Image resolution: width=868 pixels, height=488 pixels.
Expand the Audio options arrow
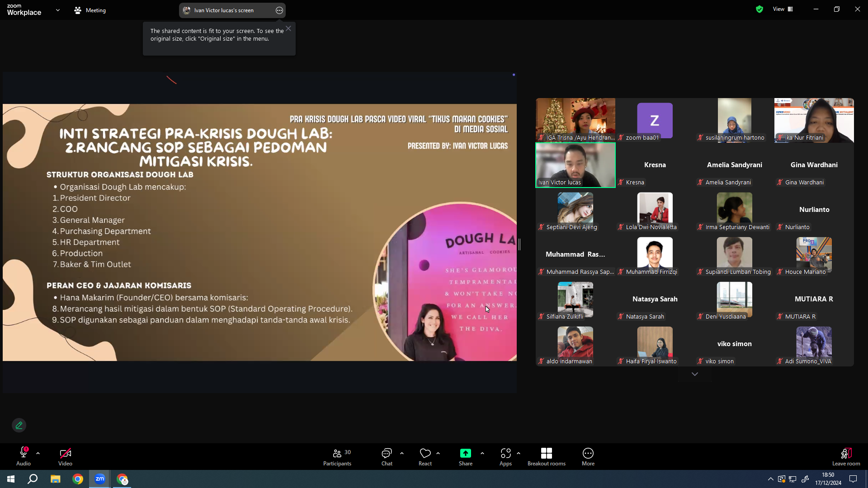click(38, 453)
